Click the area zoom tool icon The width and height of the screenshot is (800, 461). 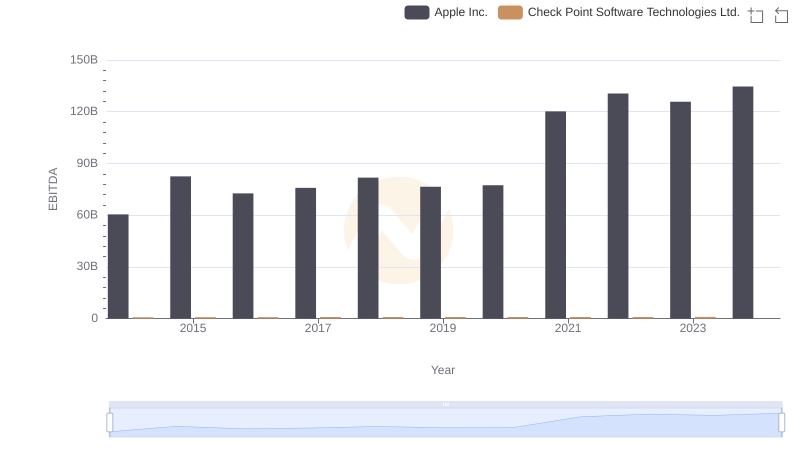(x=756, y=15)
